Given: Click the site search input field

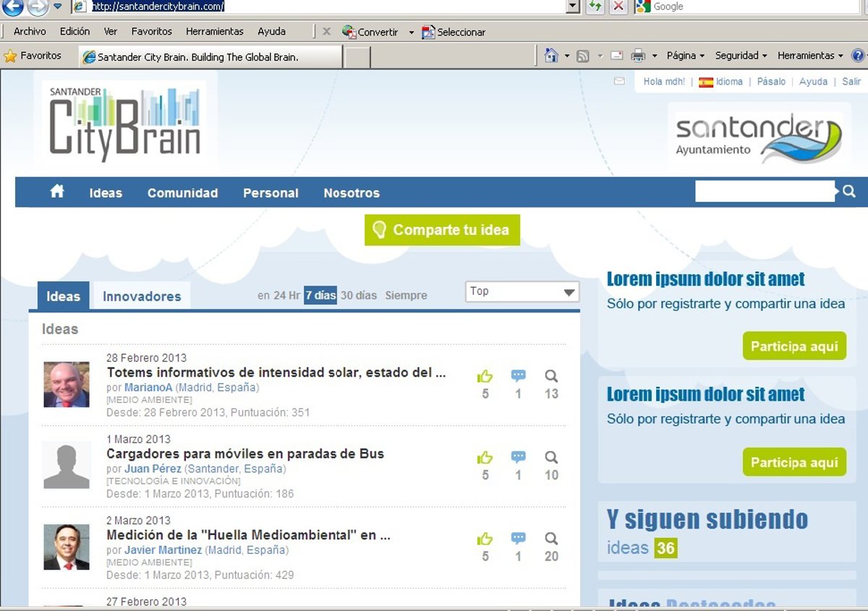Looking at the screenshot, I should pyautogui.click(x=764, y=192).
